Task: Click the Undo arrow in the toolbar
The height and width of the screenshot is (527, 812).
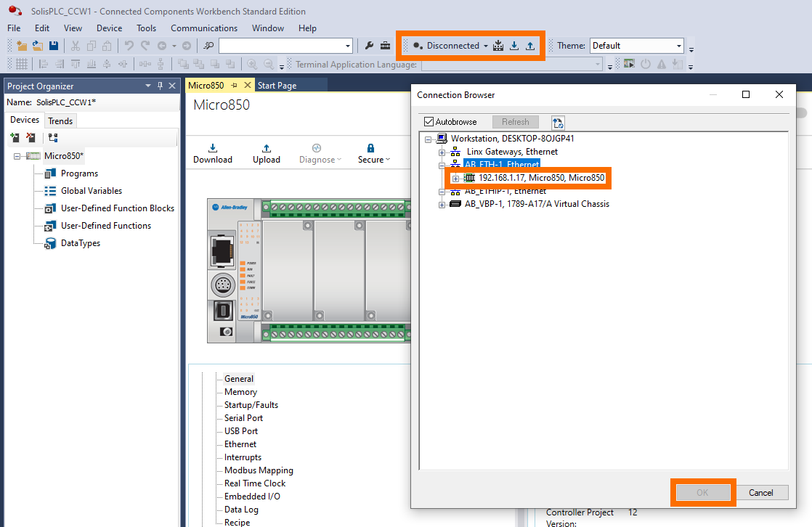Action: pos(129,46)
